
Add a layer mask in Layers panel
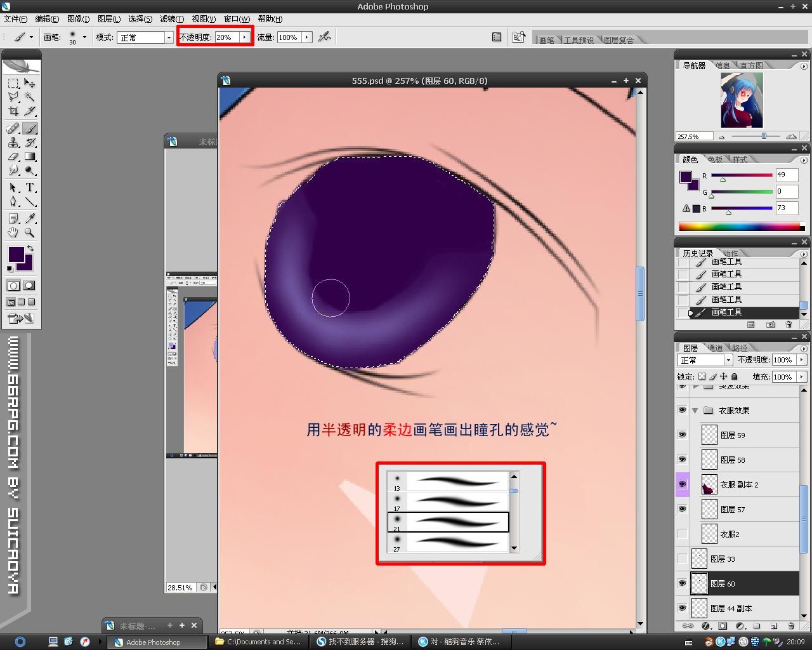[x=723, y=626]
